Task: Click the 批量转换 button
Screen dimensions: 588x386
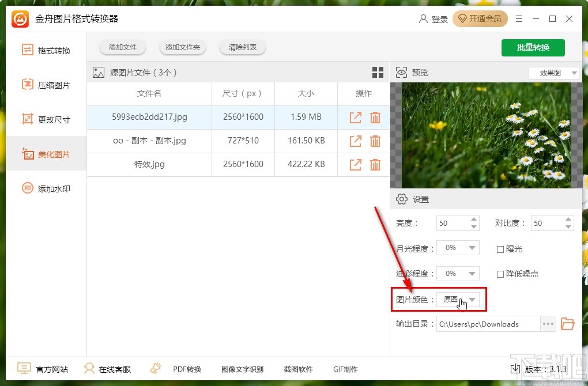Action: 533,48
